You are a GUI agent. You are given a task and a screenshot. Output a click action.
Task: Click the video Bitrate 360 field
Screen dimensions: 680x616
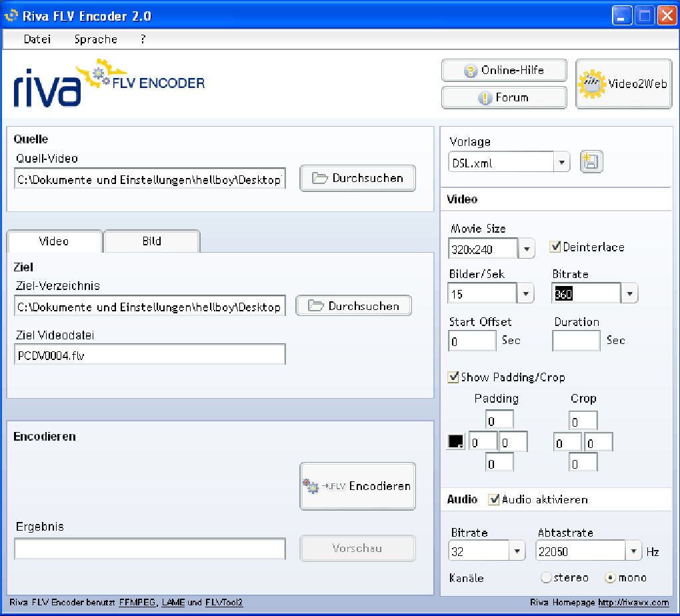(x=586, y=294)
